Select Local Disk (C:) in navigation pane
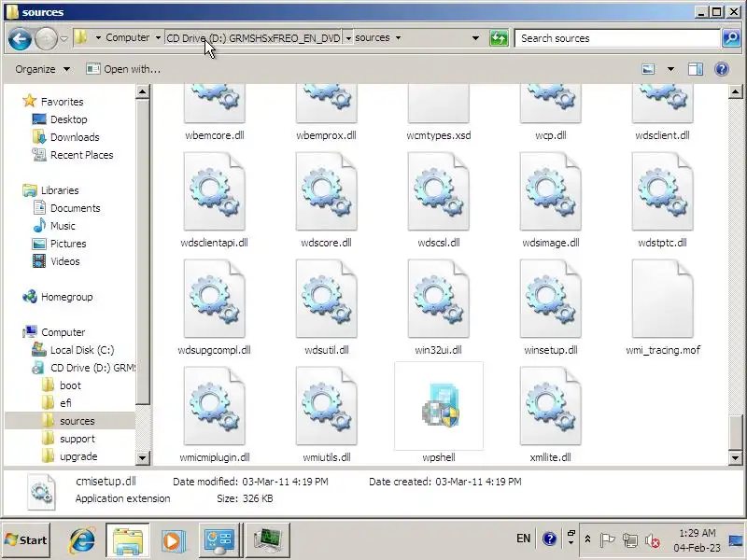 (82, 350)
